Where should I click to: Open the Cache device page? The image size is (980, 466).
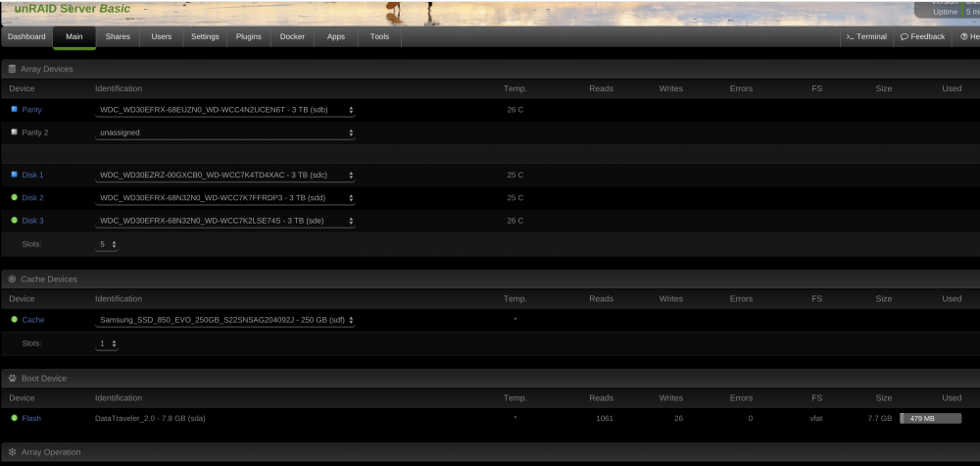click(x=33, y=320)
